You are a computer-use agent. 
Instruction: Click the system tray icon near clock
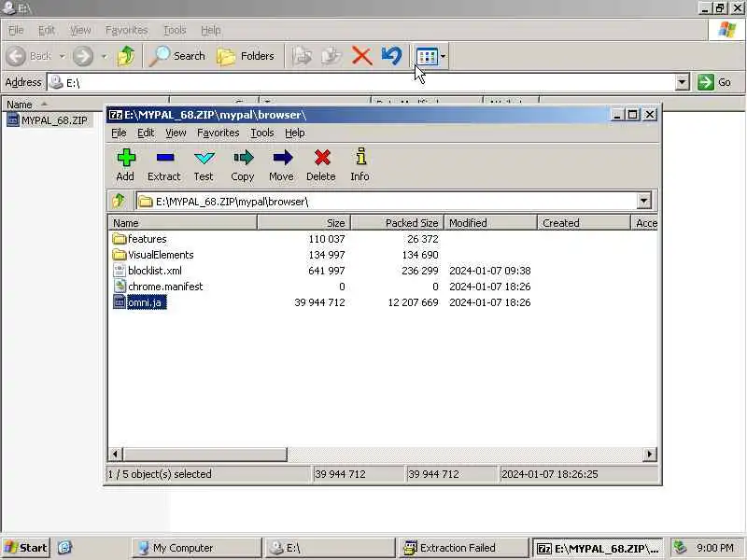[x=681, y=548]
